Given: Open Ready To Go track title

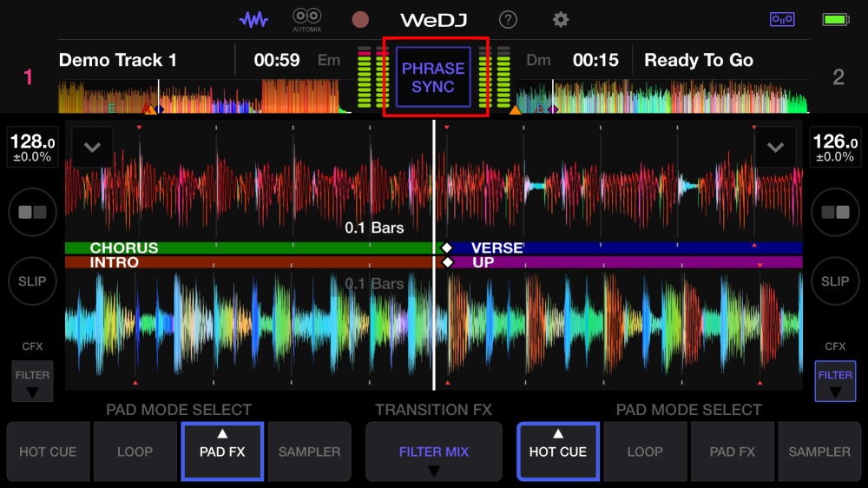Looking at the screenshot, I should coord(699,60).
